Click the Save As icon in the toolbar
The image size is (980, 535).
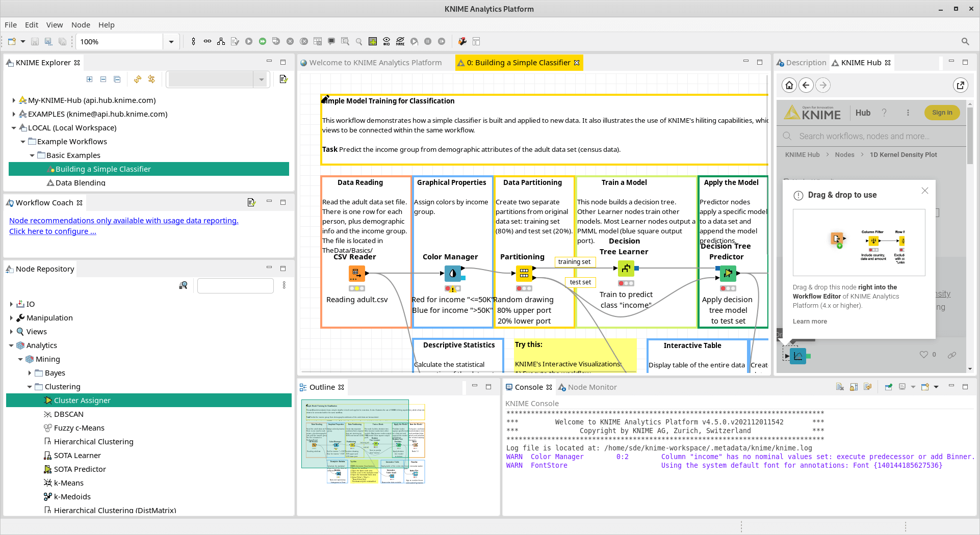[48, 42]
